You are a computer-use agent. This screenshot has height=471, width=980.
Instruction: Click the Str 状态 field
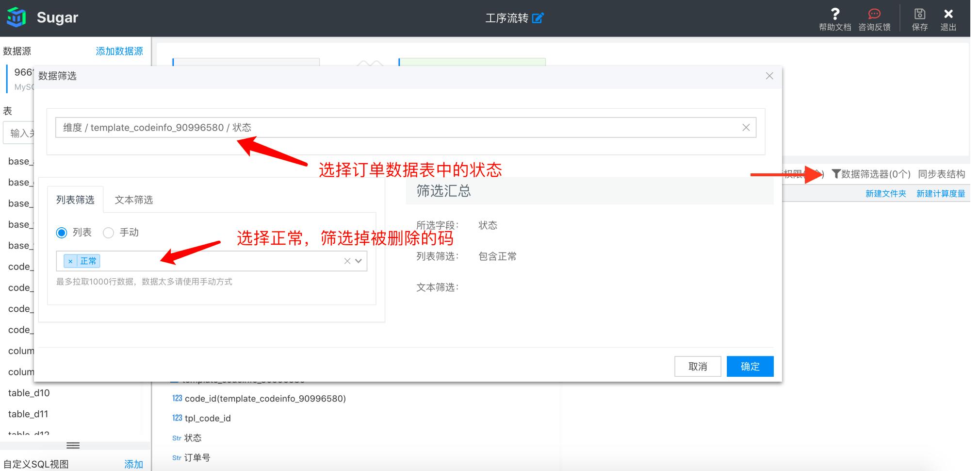pyautogui.click(x=187, y=438)
